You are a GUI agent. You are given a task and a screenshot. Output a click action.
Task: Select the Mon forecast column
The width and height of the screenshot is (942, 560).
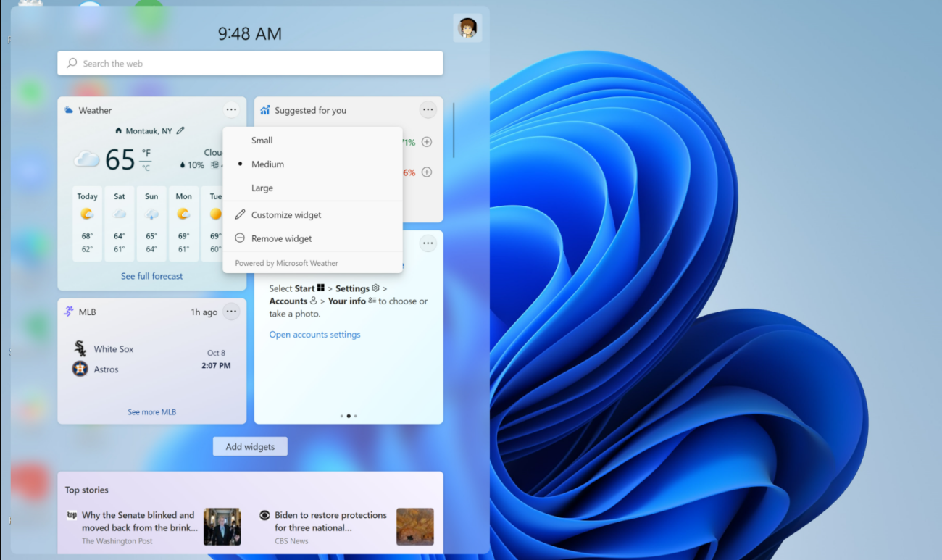[184, 224]
